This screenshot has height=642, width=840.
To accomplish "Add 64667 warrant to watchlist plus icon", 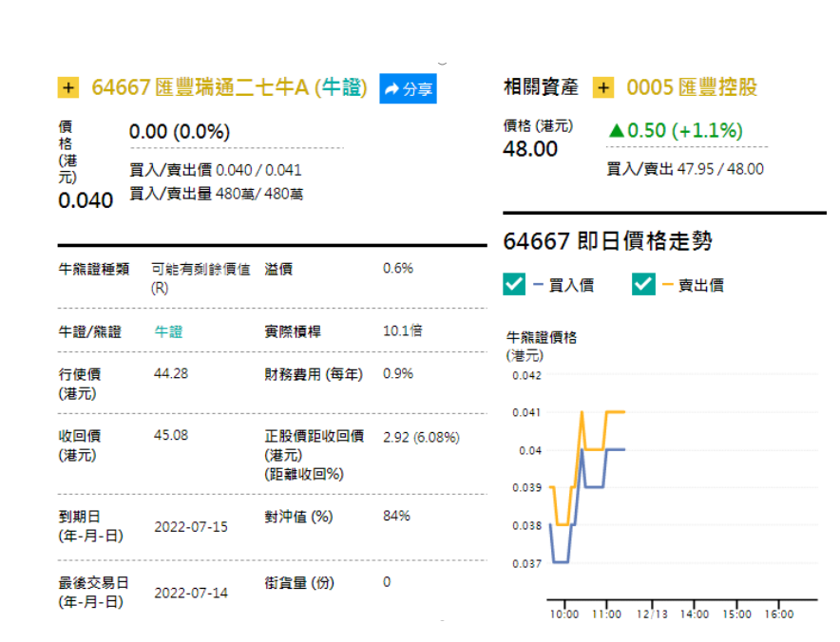I will pyautogui.click(x=68, y=87).
